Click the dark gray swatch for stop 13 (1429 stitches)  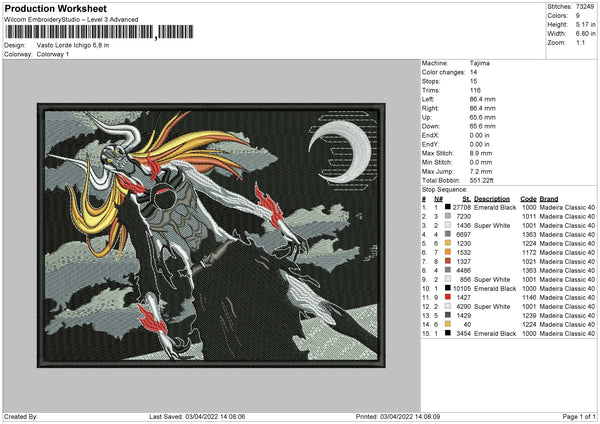coord(447,315)
